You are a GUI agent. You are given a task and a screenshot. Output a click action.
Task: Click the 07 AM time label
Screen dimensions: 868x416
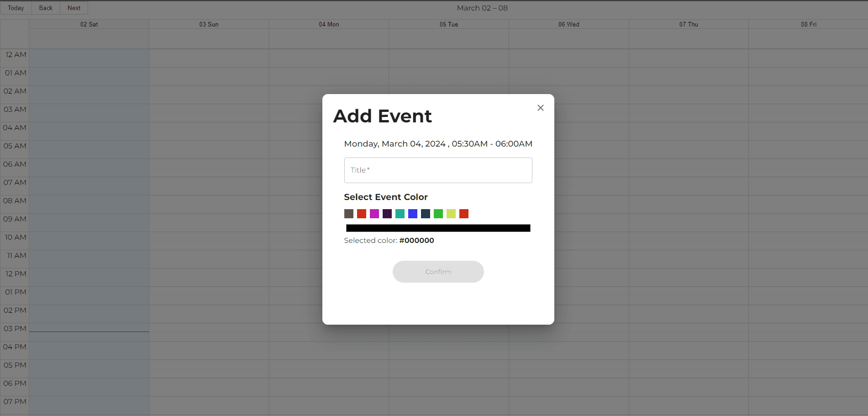15,182
